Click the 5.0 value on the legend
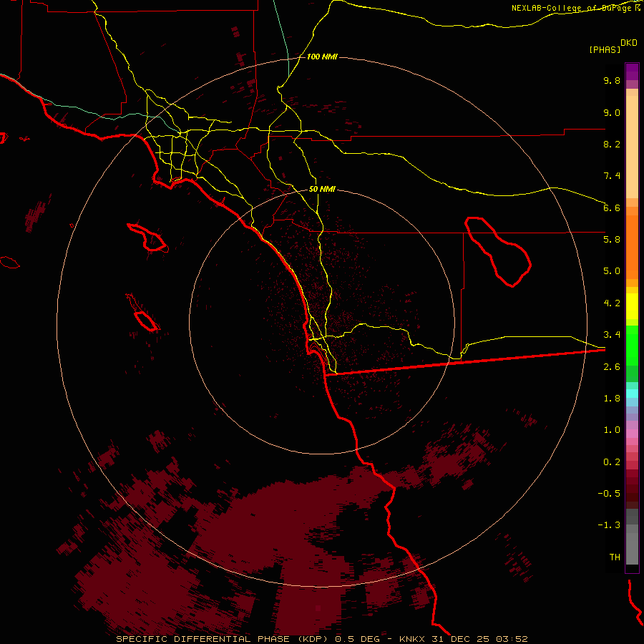 coord(612,271)
